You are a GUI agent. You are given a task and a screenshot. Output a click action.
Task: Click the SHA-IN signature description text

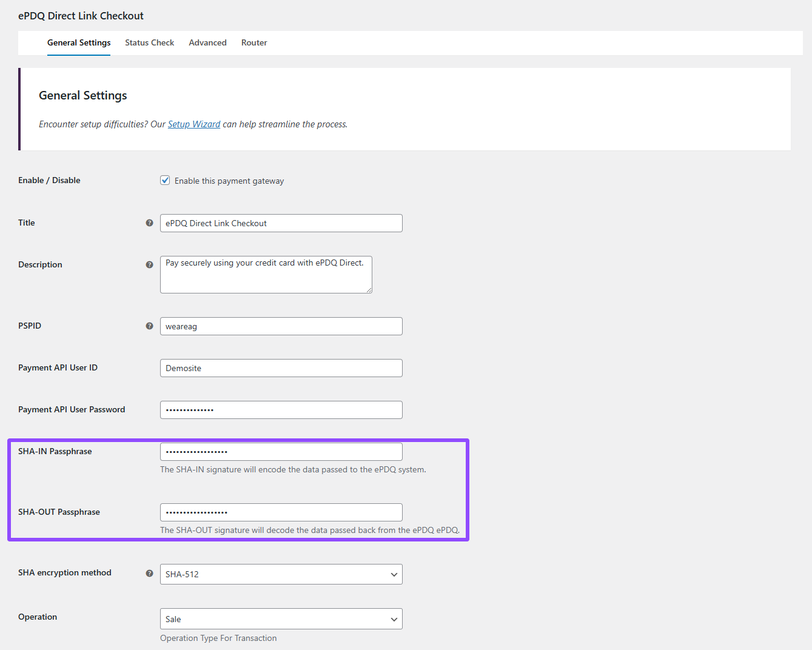tap(293, 470)
